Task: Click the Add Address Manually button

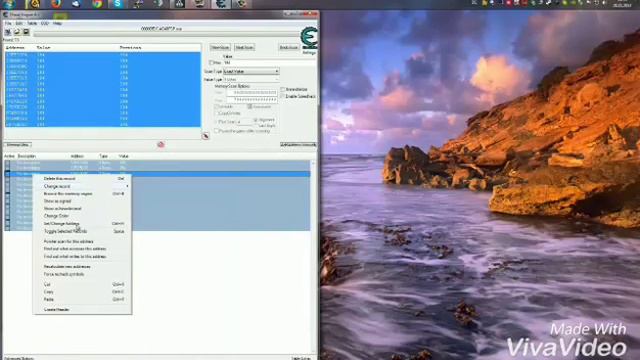Action: (298, 145)
